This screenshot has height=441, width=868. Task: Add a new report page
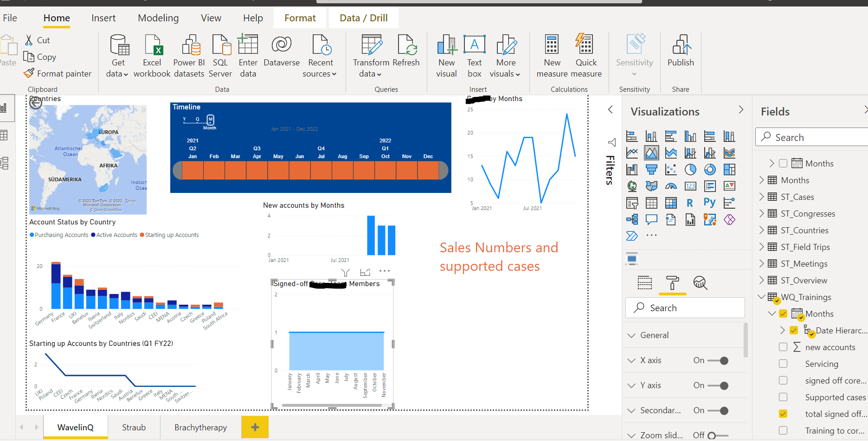click(x=255, y=427)
